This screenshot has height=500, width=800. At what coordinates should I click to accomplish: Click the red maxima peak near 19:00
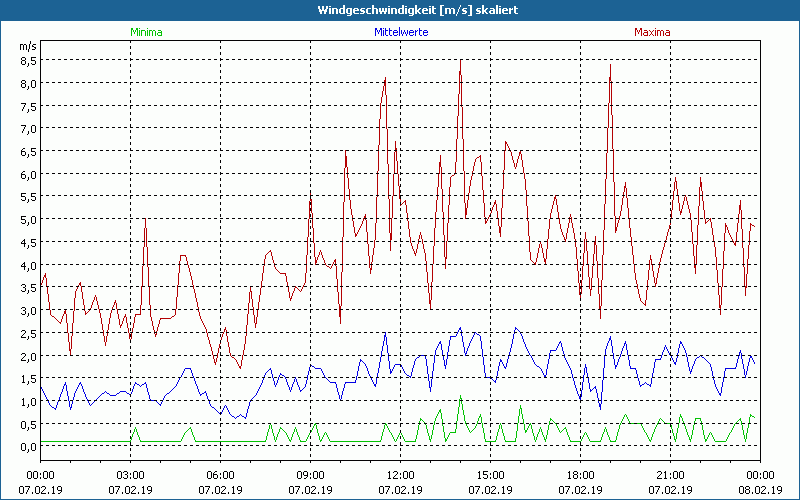point(610,65)
